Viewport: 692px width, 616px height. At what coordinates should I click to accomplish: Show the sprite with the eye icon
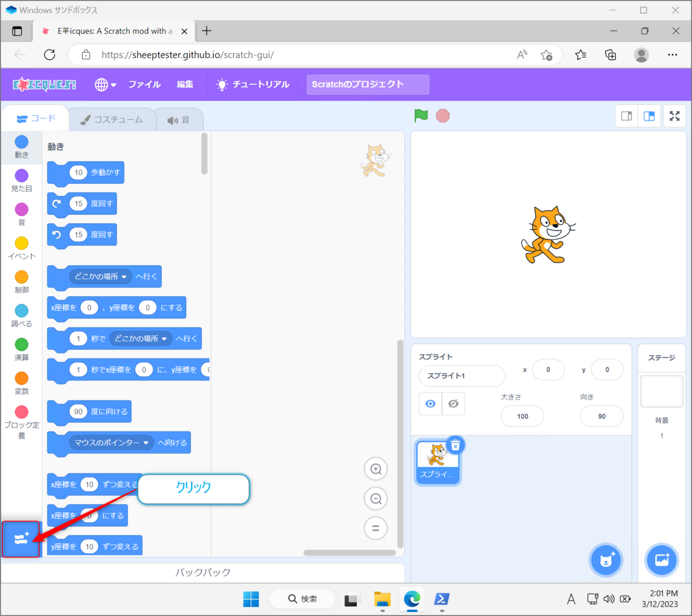(430, 404)
